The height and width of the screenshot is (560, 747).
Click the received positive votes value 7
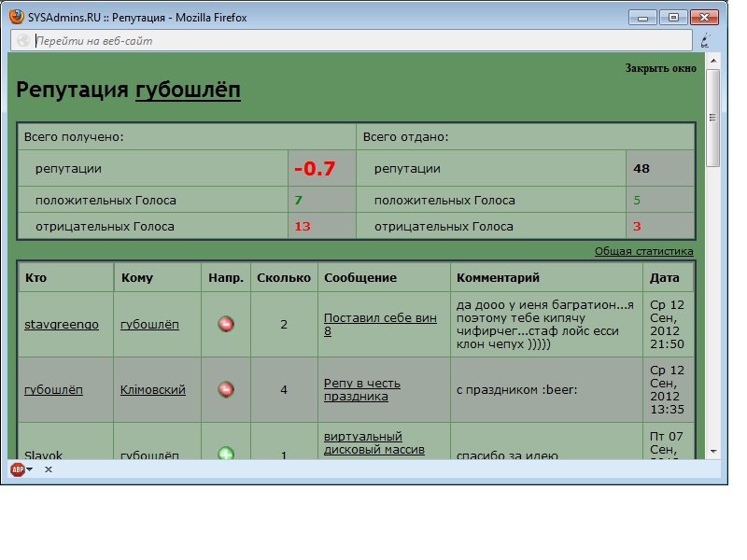pos(298,200)
